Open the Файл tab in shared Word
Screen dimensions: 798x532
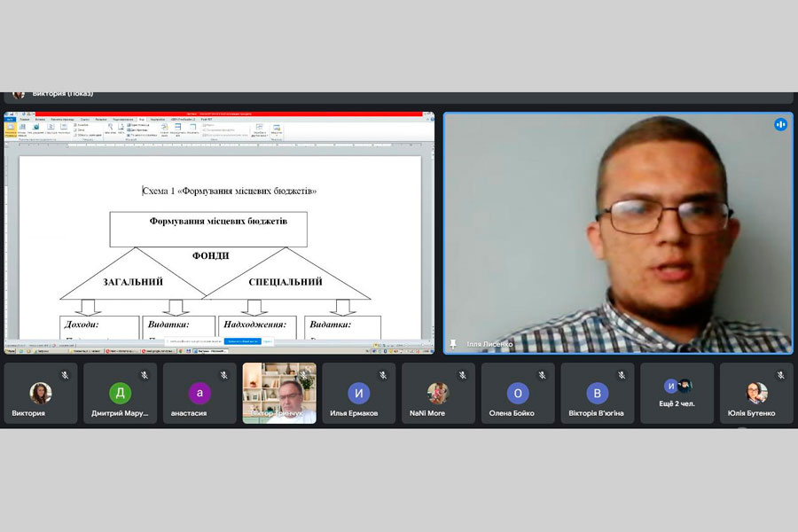(10, 119)
